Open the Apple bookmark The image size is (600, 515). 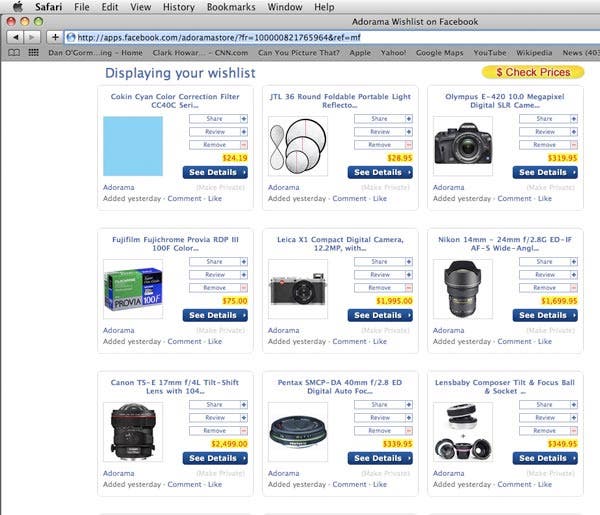tap(360, 53)
